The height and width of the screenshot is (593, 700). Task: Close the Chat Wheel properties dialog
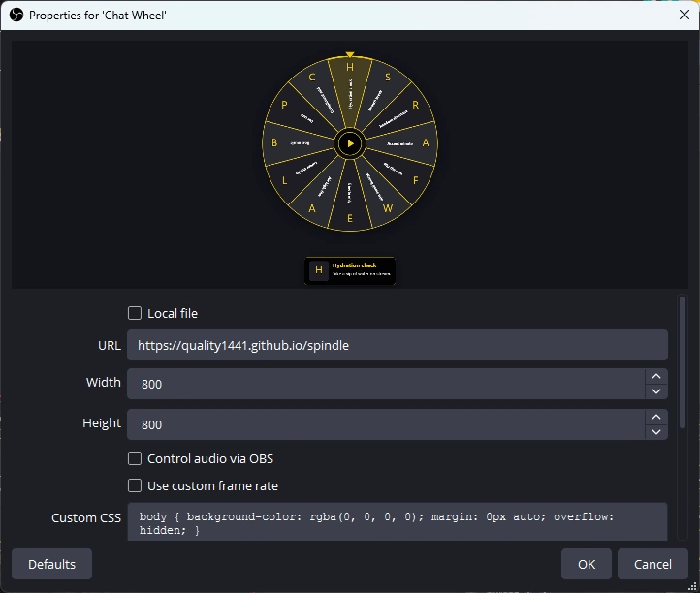(684, 16)
